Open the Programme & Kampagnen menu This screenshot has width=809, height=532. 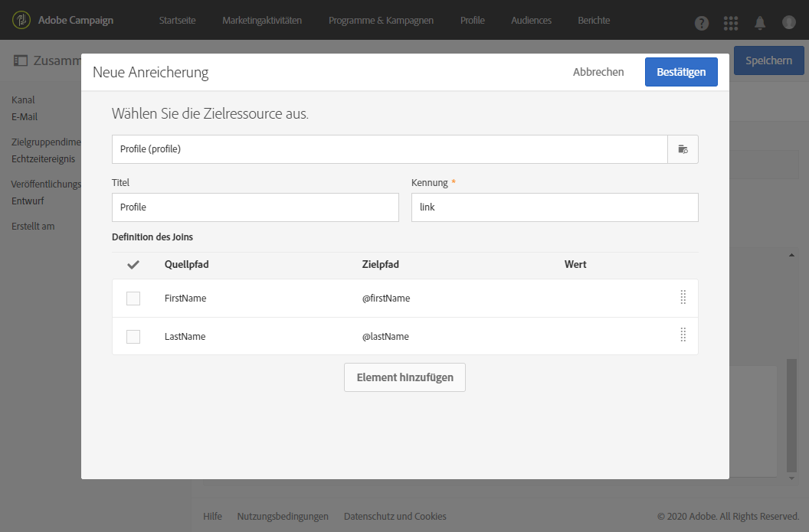tap(381, 21)
